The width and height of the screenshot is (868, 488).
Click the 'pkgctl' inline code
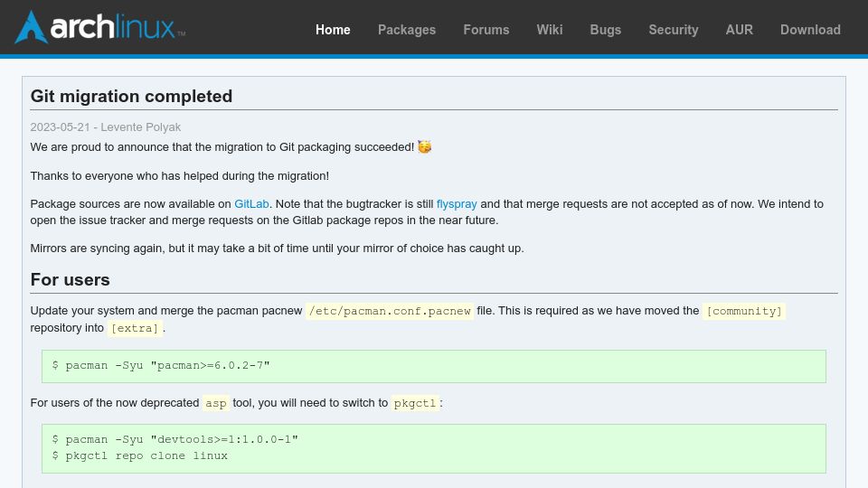click(415, 403)
